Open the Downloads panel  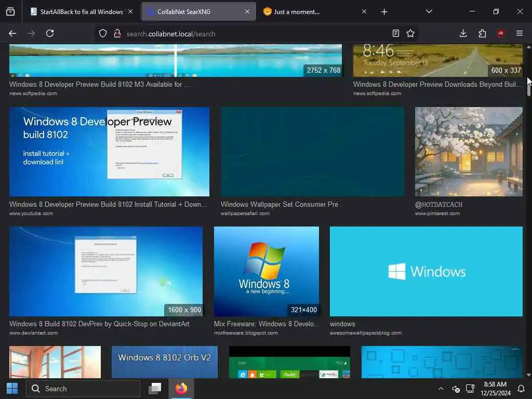tap(463, 33)
